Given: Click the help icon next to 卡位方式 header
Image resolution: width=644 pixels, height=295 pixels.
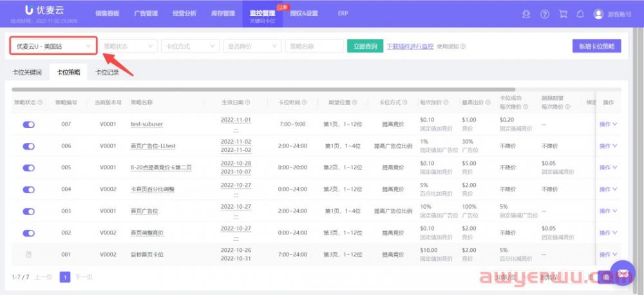Looking at the screenshot, I should 404,102.
